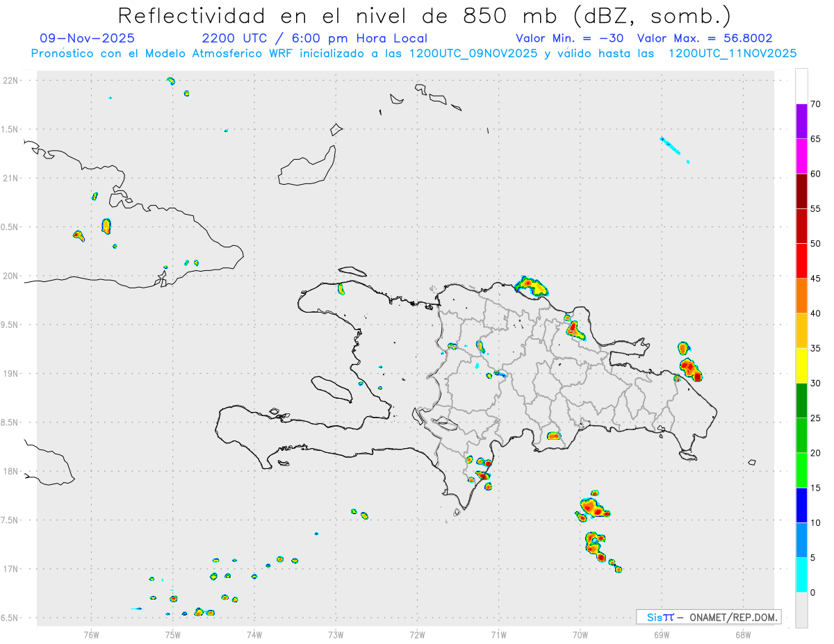Viewport: 834px width, 644px height.
Task: Click the longitude label "76W"
Action: pos(91,634)
